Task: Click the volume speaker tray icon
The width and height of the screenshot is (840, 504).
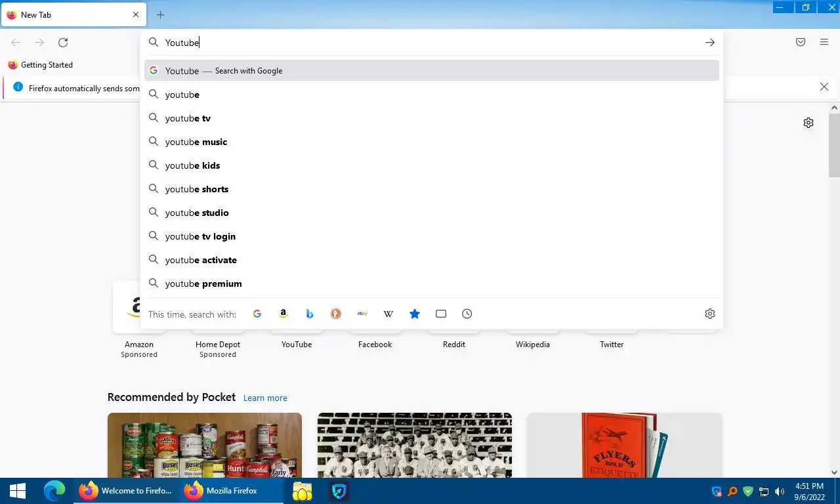Action: click(x=780, y=491)
